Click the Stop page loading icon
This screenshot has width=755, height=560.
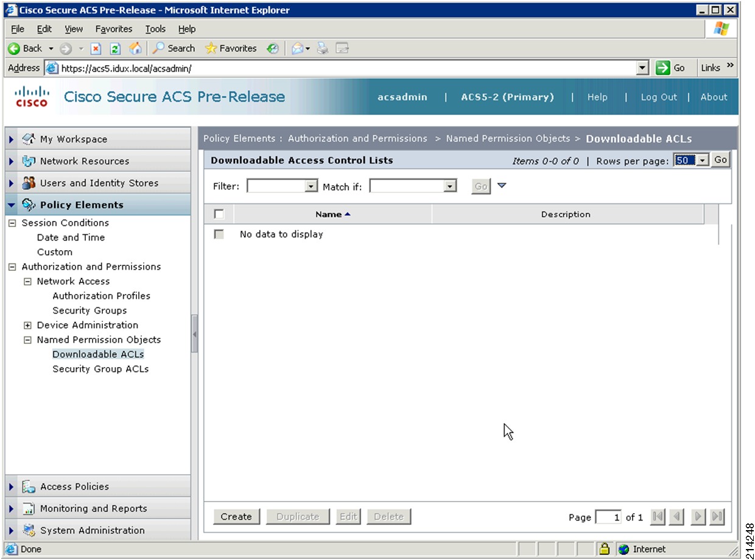96,49
